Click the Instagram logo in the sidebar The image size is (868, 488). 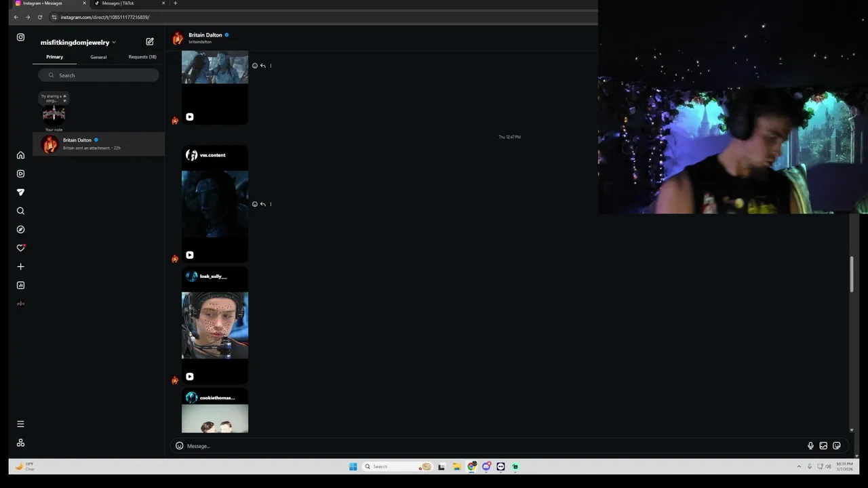tap(20, 37)
